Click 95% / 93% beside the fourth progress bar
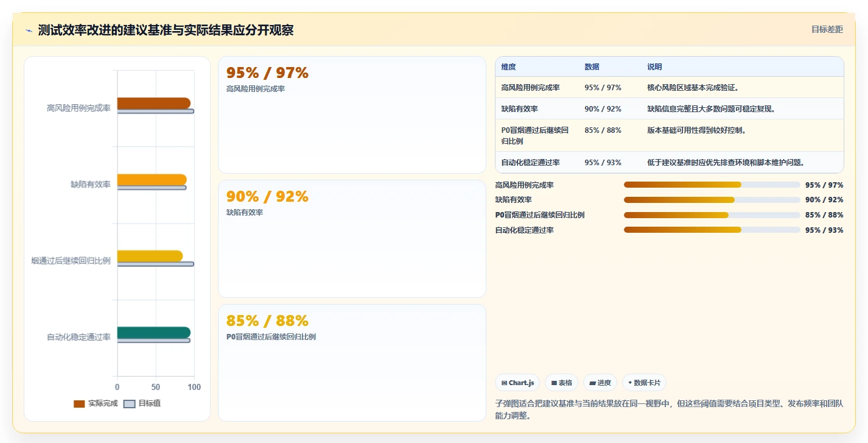This screenshot has width=868, height=443. [824, 230]
